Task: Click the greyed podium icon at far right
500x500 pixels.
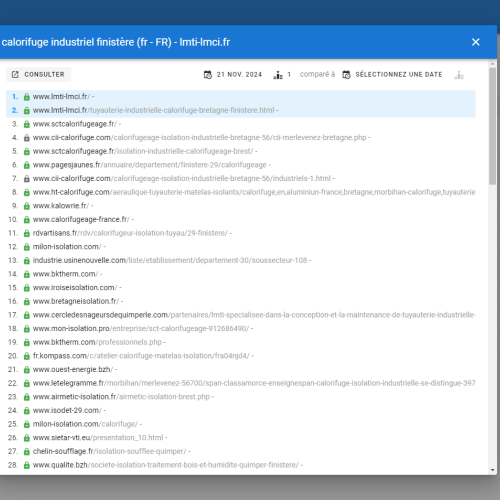Action: (x=459, y=75)
